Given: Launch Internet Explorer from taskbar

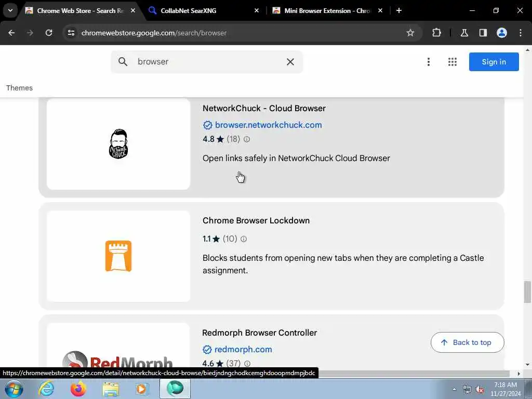Looking at the screenshot, I should (46, 389).
